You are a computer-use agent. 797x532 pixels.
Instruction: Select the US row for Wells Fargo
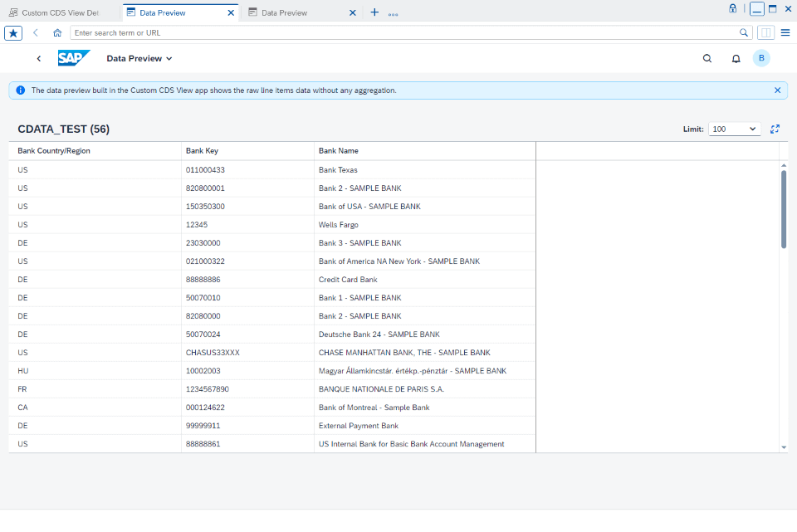[249, 224]
